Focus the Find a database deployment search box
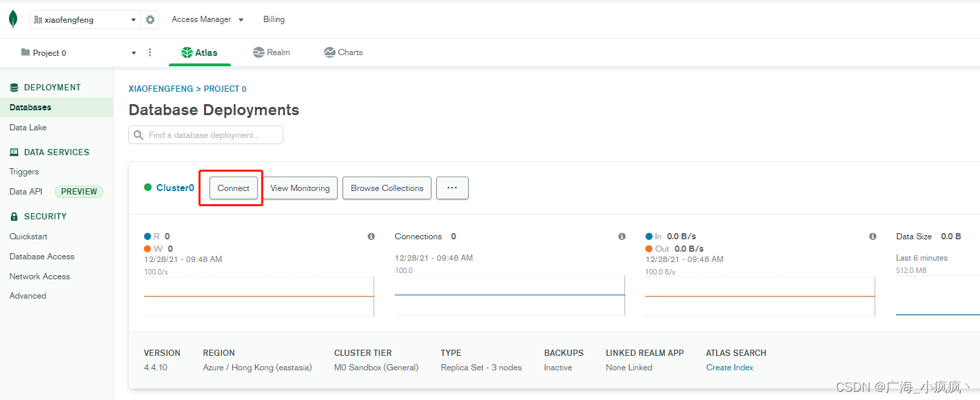Viewport: 980px width, 400px height. point(205,135)
